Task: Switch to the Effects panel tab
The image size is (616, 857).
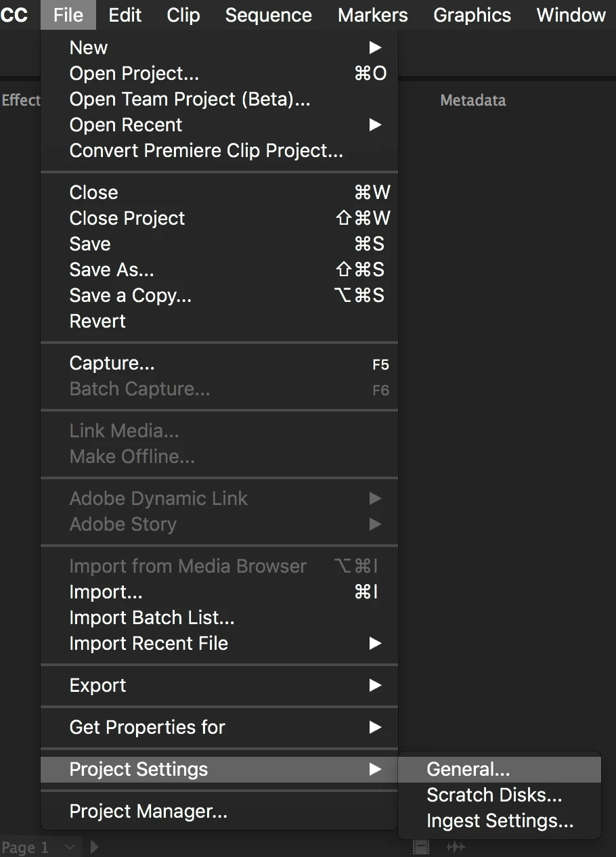Action: [20, 100]
